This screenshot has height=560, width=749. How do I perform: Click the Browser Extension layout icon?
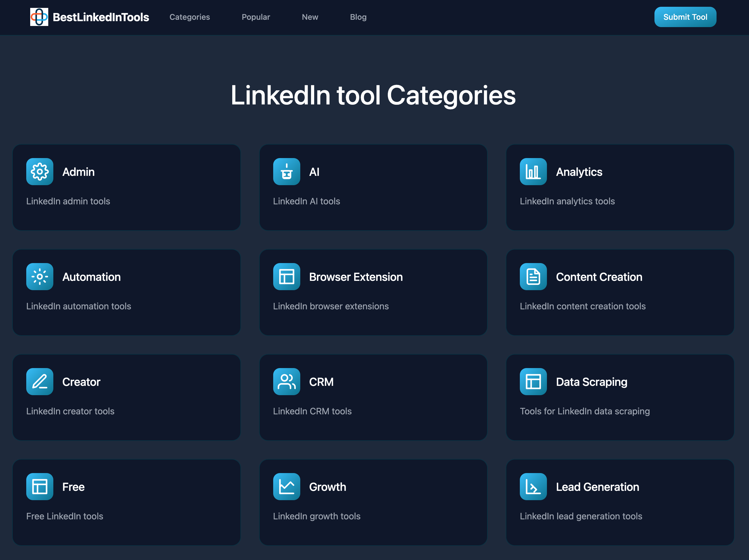click(x=286, y=277)
